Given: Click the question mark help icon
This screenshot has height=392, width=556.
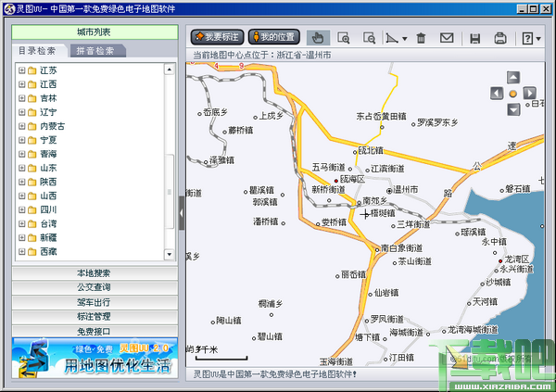Looking at the screenshot, I should click(x=527, y=38).
